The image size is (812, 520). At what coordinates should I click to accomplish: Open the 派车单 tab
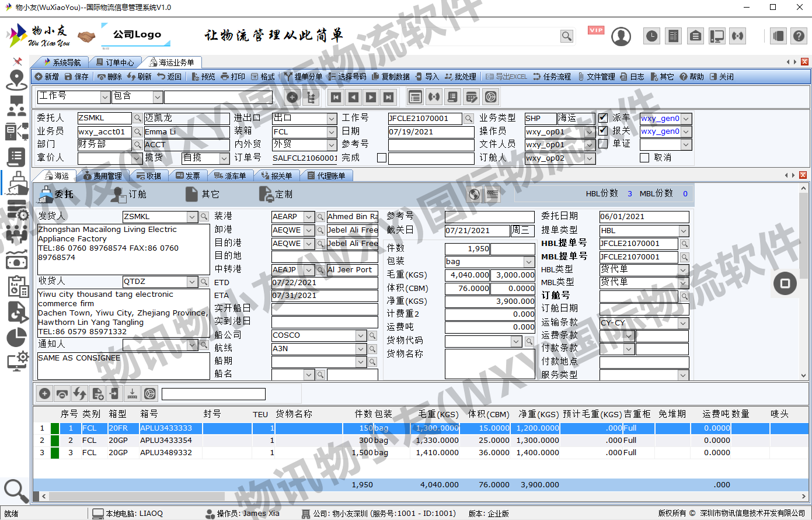229,176
